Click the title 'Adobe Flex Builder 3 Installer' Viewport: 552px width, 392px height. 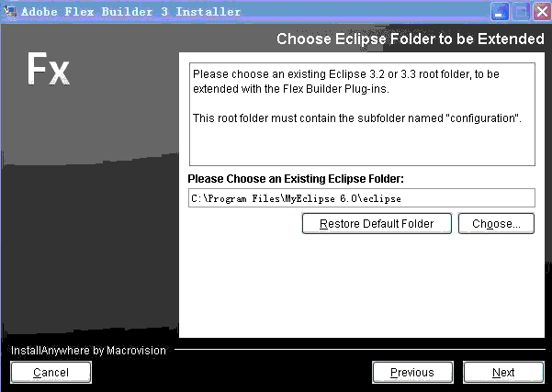point(131,11)
